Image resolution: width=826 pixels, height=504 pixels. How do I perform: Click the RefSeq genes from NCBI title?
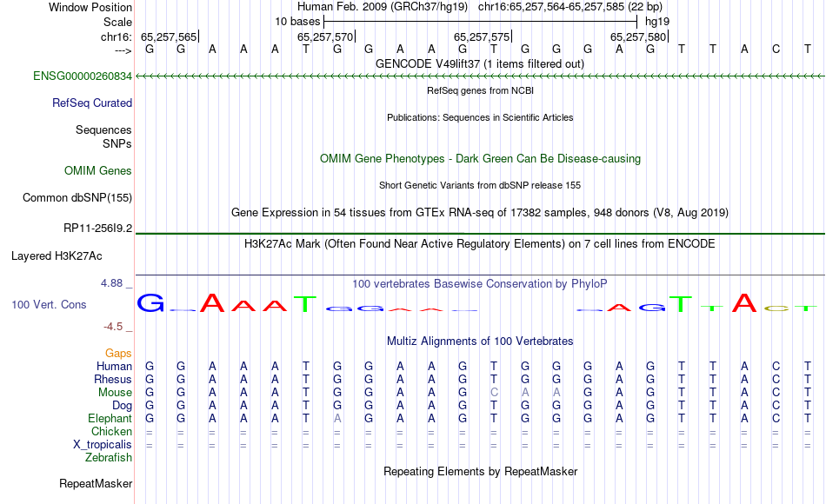click(480, 90)
